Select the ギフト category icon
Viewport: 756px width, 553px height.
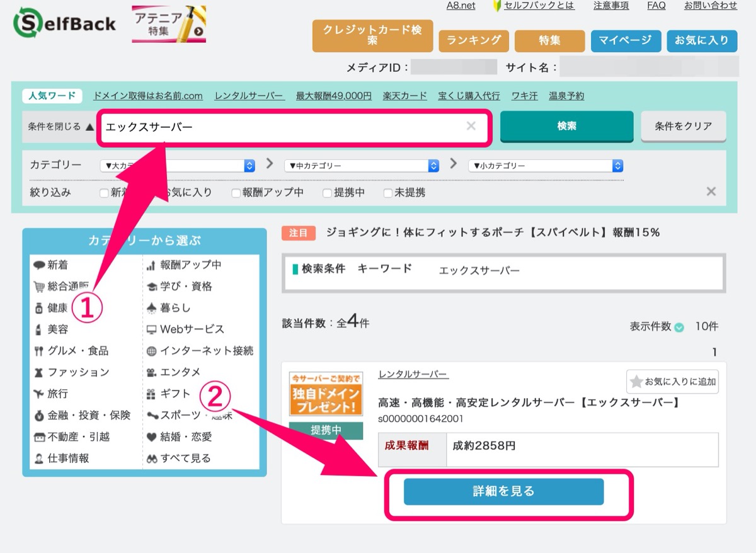click(151, 394)
